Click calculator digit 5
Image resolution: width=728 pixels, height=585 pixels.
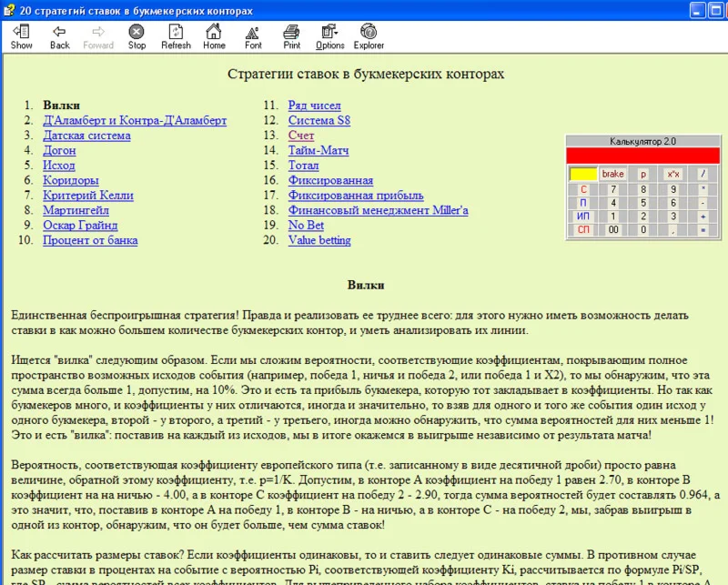643,203
